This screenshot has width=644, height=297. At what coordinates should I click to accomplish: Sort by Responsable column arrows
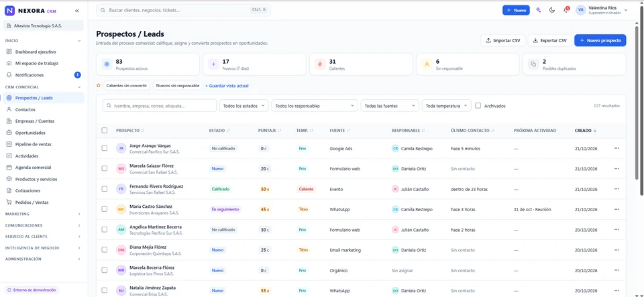423,131
